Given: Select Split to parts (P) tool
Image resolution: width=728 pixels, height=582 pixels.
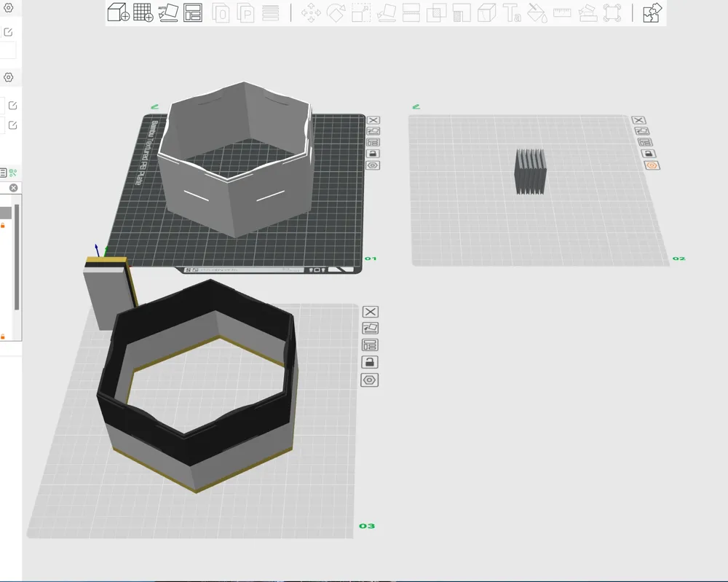Looking at the screenshot, I should pos(245,13).
